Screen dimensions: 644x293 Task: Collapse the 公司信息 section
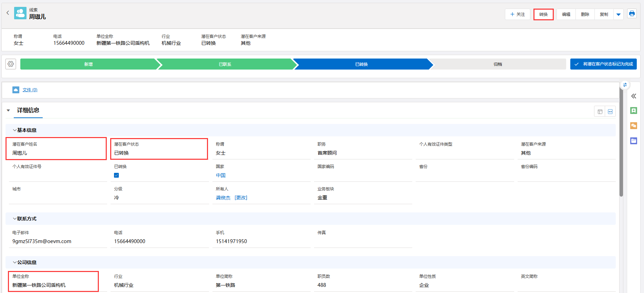14,262
